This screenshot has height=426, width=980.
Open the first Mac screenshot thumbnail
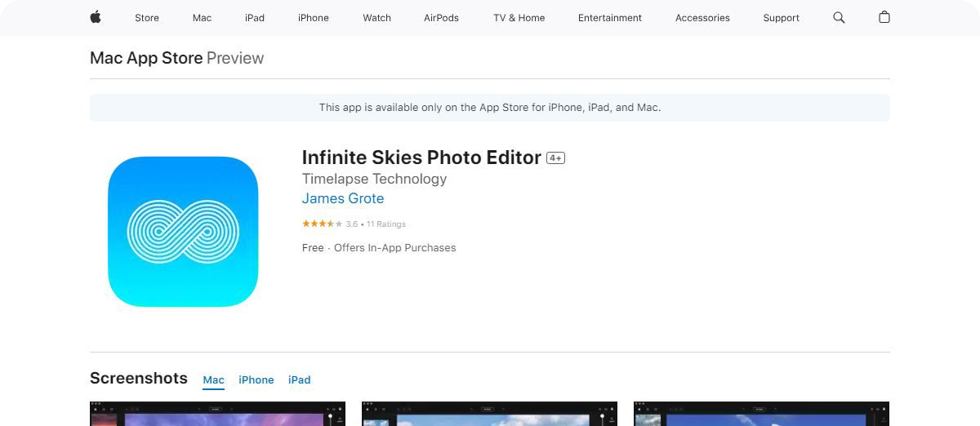coord(217,414)
